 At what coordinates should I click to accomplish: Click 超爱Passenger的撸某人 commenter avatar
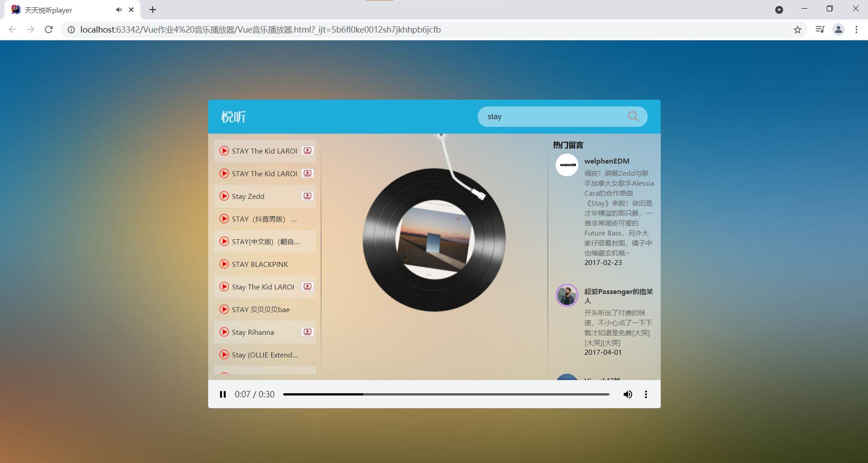coord(567,295)
